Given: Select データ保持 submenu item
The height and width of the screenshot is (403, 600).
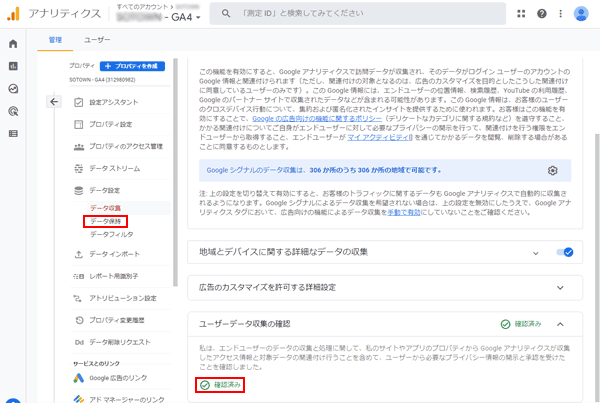Looking at the screenshot, I should [x=106, y=221].
